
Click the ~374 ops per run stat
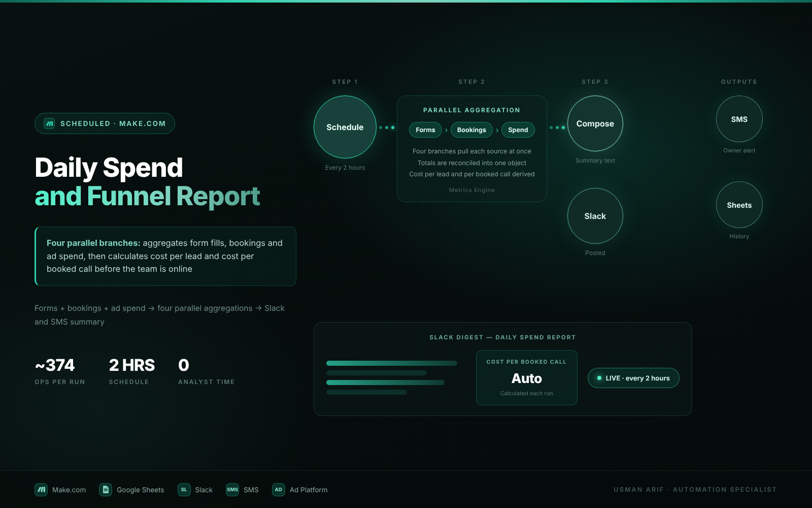59,371
